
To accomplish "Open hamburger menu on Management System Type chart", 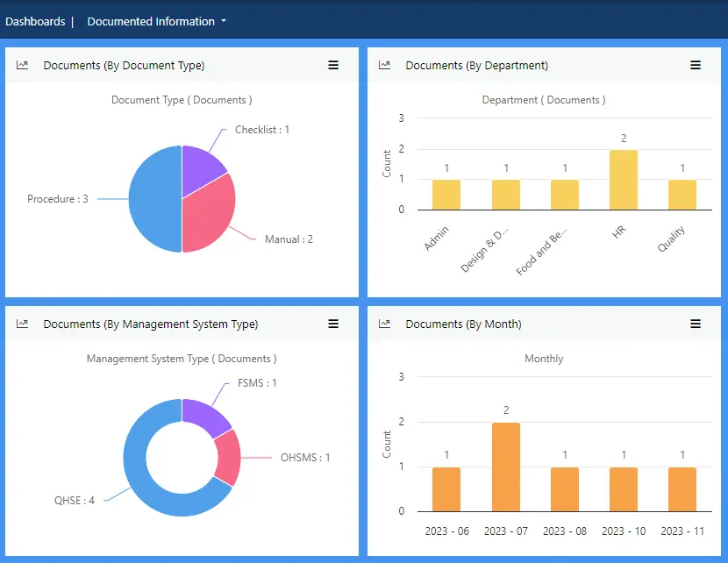I will (333, 324).
